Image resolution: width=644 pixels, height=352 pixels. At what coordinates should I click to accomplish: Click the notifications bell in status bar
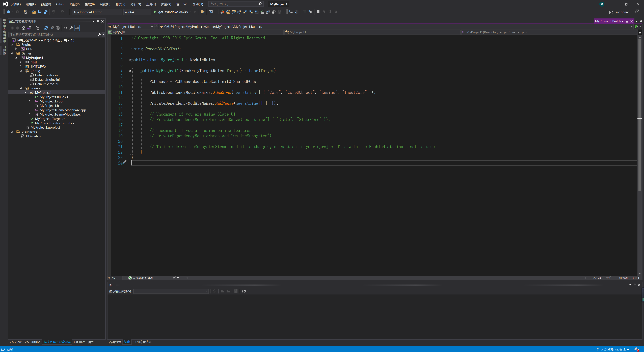tap(636, 349)
